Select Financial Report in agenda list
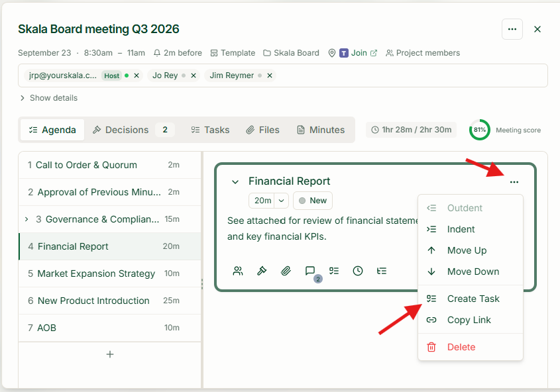This screenshot has height=392, width=560. point(109,246)
